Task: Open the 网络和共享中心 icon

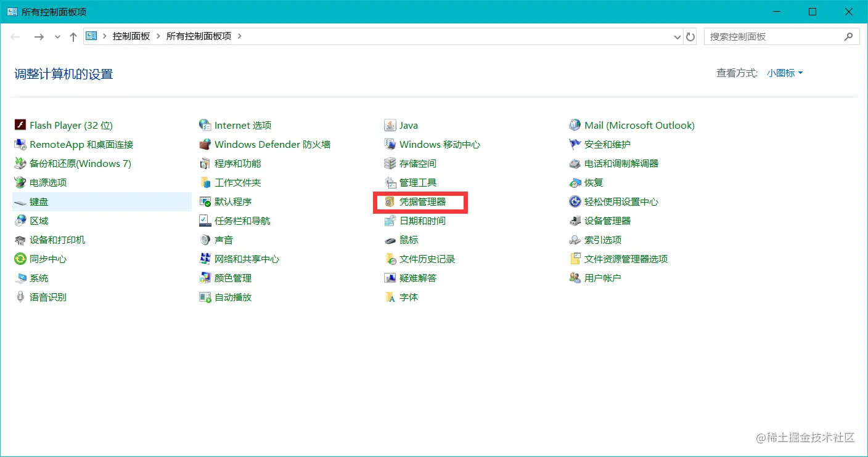Action: pos(205,259)
